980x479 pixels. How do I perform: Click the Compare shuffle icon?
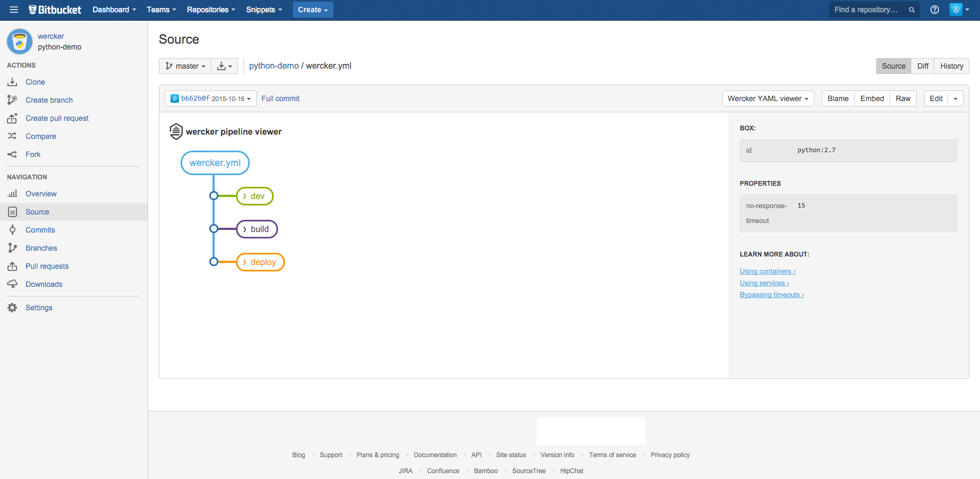click(x=12, y=136)
